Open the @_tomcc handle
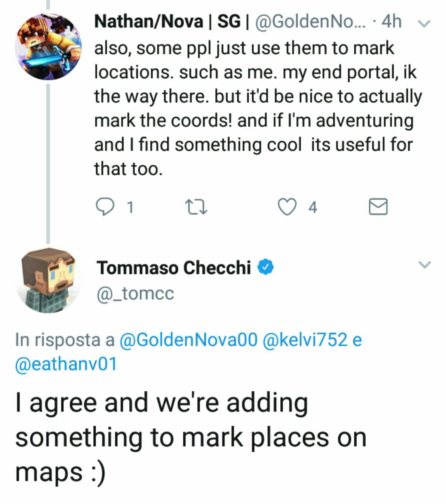This screenshot has height=504, width=446. [135, 293]
